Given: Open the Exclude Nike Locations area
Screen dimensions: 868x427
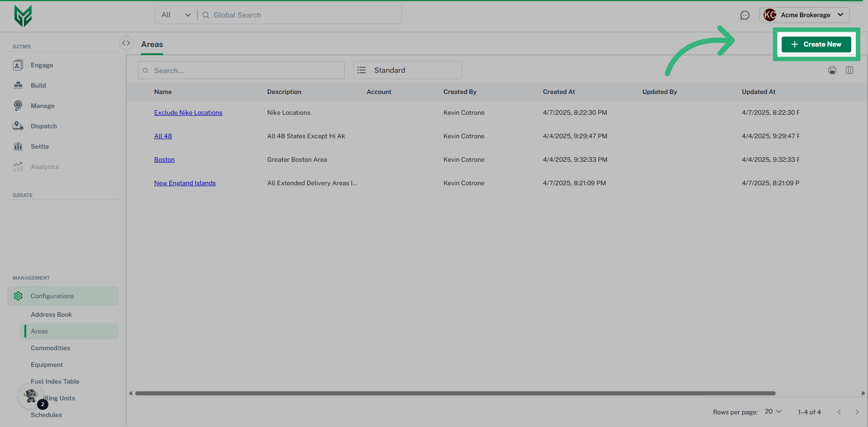Looking at the screenshot, I should 188,113.
